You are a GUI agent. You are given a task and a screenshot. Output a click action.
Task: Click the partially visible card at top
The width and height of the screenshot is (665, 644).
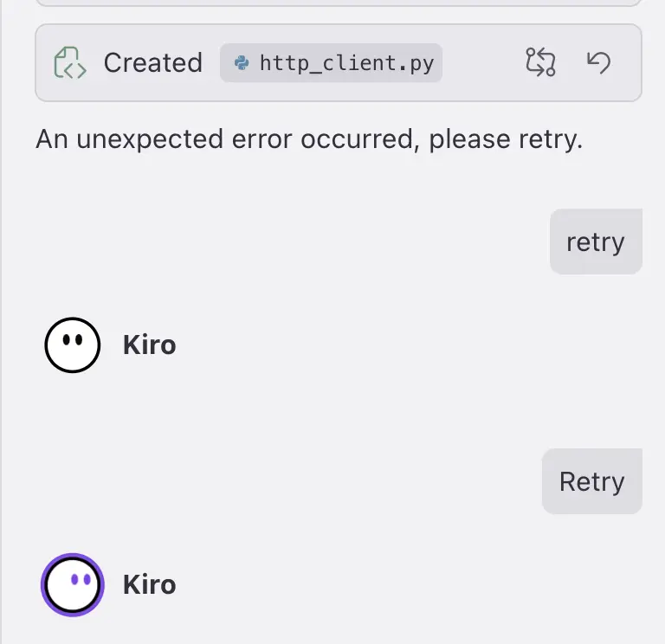coord(339,3)
